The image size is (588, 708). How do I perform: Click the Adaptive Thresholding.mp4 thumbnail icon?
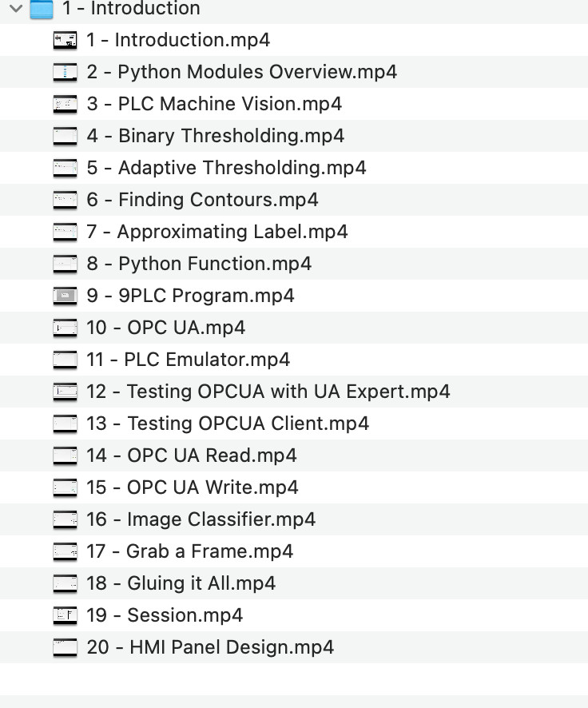(x=65, y=168)
